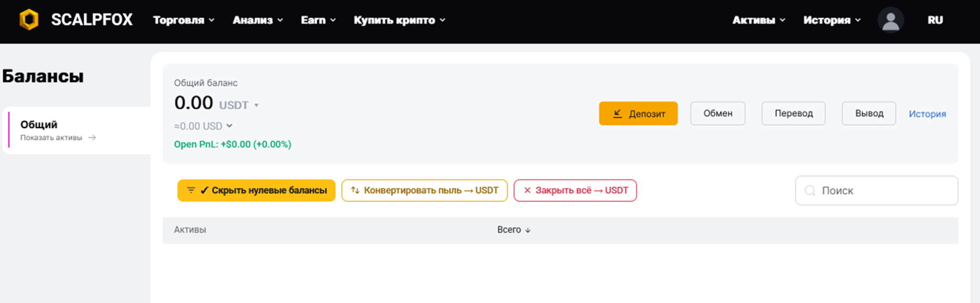Open the Торговля dropdown menu
Image resolution: width=980 pixels, height=303 pixels.
click(x=184, y=20)
